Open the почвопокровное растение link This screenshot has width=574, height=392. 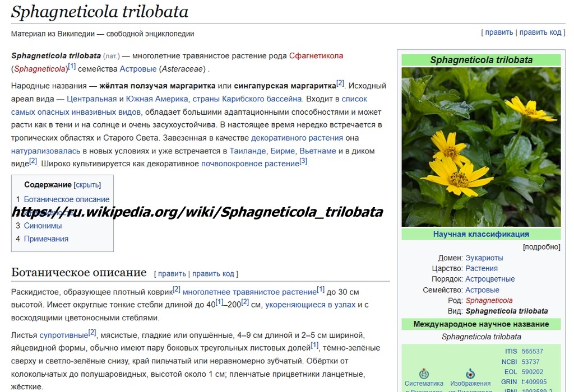pos(251,163)
